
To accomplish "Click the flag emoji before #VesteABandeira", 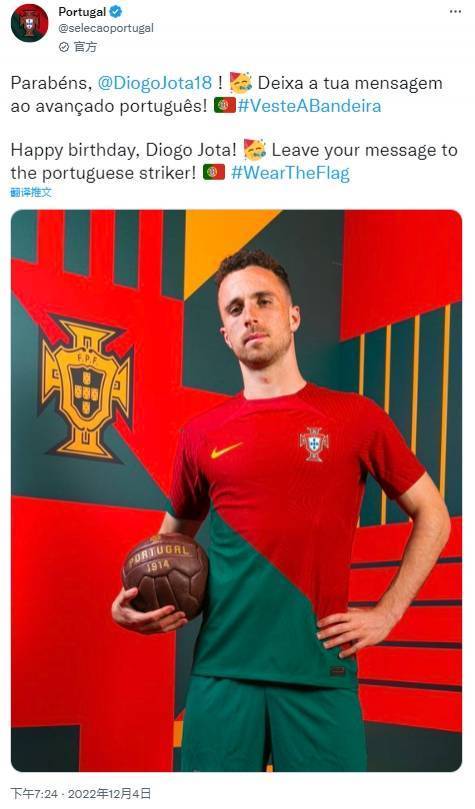I will tap(224, 106).
